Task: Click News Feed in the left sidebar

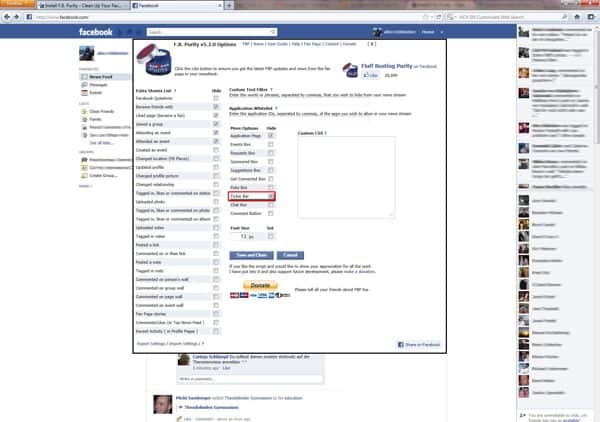Action: click(x=101, y=77)
